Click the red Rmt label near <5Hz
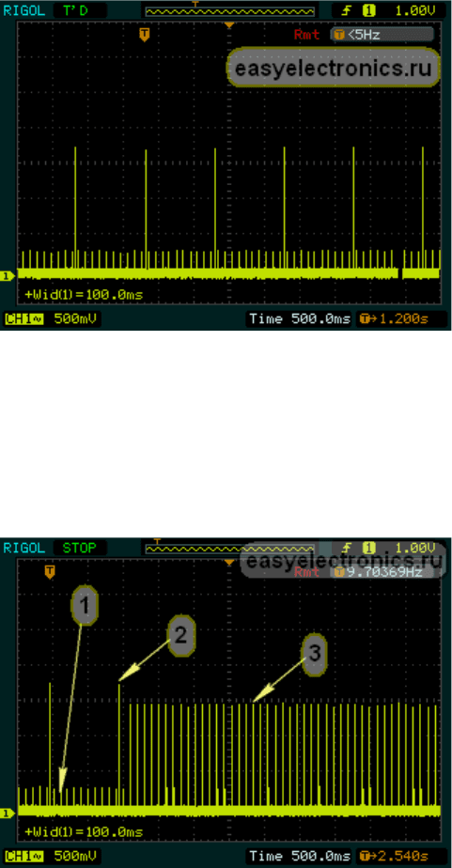 pos(306,35)
